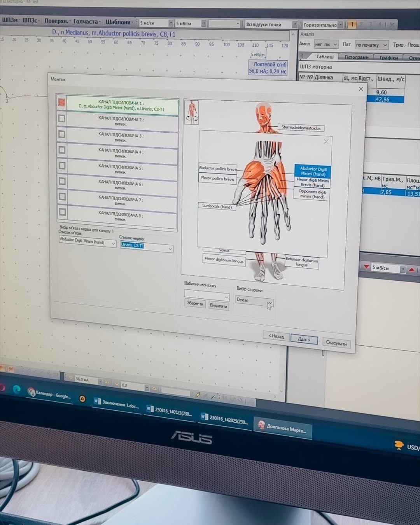Enable amplifier channel 5 checkbox
The height and width of the screenshot is (525, 420).
click(x=62, y=165)
